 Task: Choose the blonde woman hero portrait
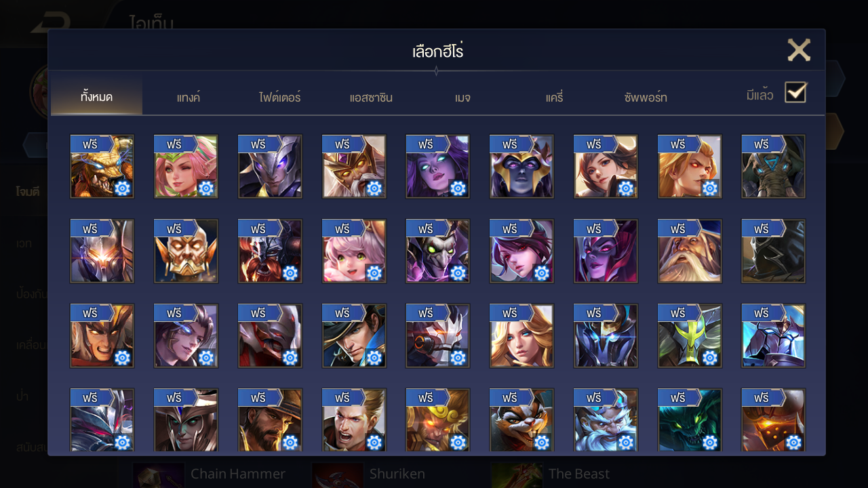tap(521, 335)
